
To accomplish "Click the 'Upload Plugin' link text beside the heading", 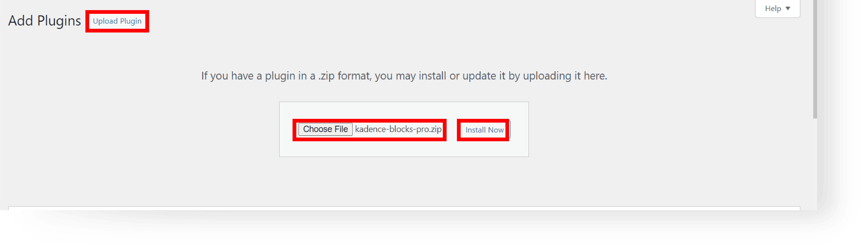I will [117, 21].
